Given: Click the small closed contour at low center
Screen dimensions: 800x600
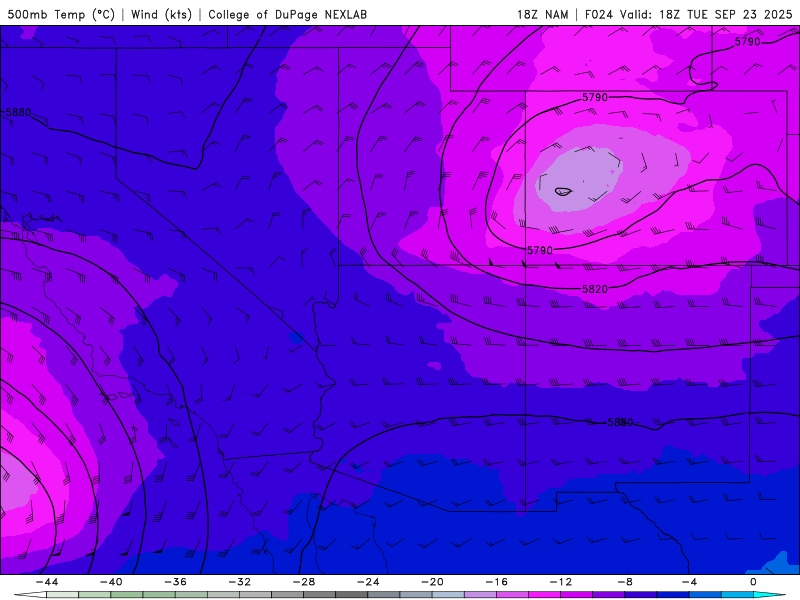Looking at the screenshot, I should coord(563,192).
